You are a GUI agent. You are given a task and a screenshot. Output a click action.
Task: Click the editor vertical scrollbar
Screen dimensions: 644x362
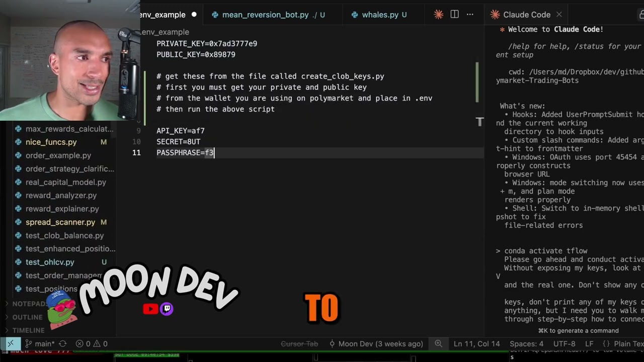[477, 82]
